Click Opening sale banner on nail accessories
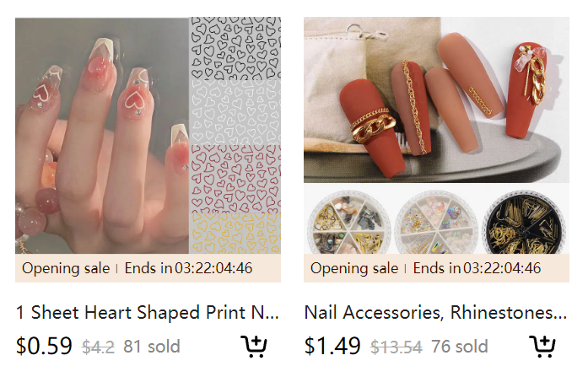588x366 pixels. click(x=436, y=268)
